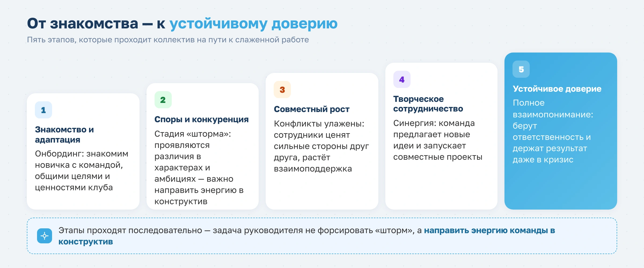The height and width of the screenshot is (268, 644).
Task: Click the description starting «Синергия: команда предлагает»
Action: 438,140
